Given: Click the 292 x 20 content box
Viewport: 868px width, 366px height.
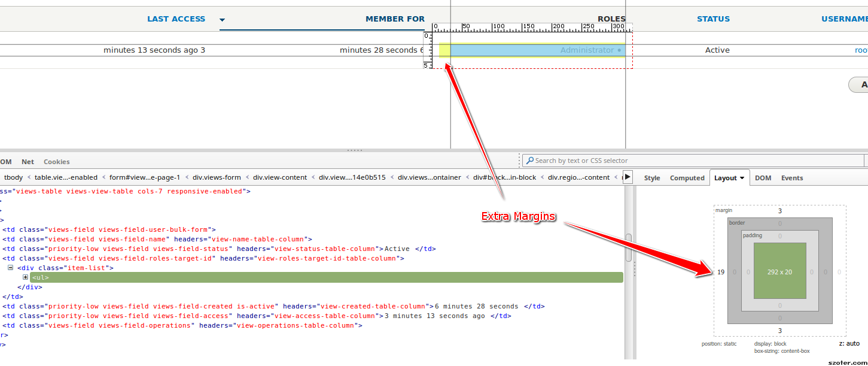Looking at the screenshot, I should tap(779, 271).
